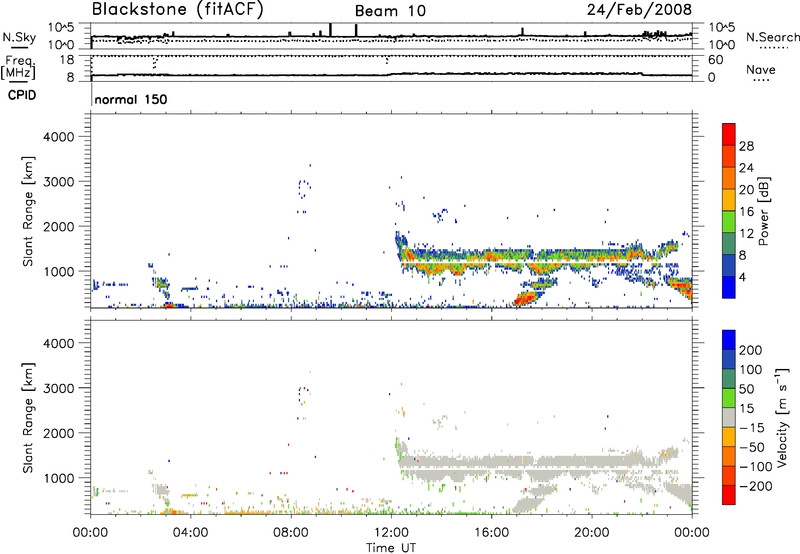Click '10^5' tick beside the N.Sky label
The height and width of the screenshot is (554, 800).
click(x=61, y=27)
